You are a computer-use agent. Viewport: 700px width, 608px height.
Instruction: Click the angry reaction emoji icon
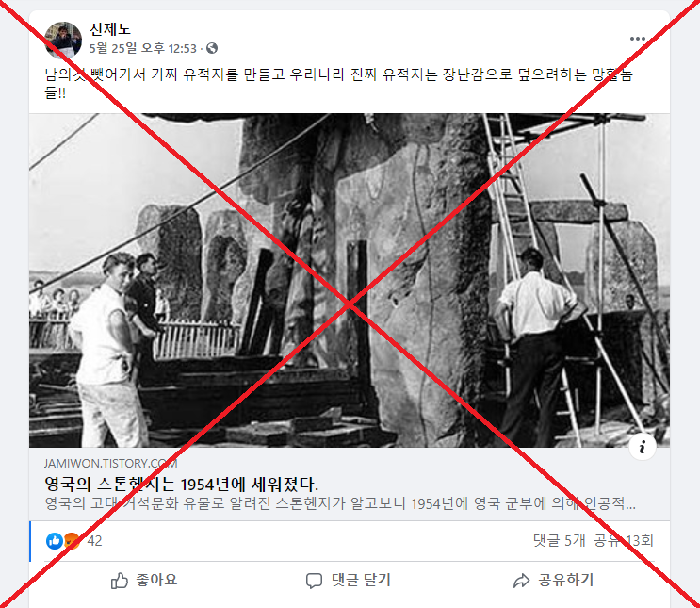point(72,541)
